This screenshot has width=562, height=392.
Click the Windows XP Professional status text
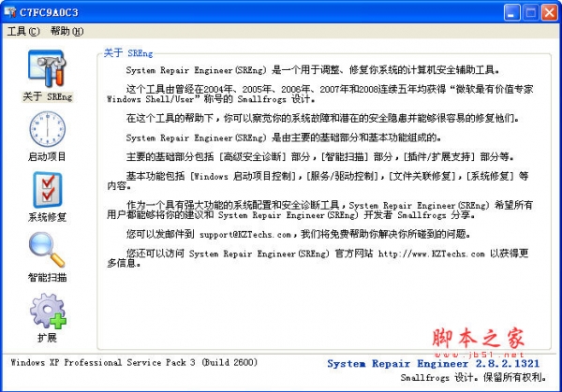(x=134, y=362)
